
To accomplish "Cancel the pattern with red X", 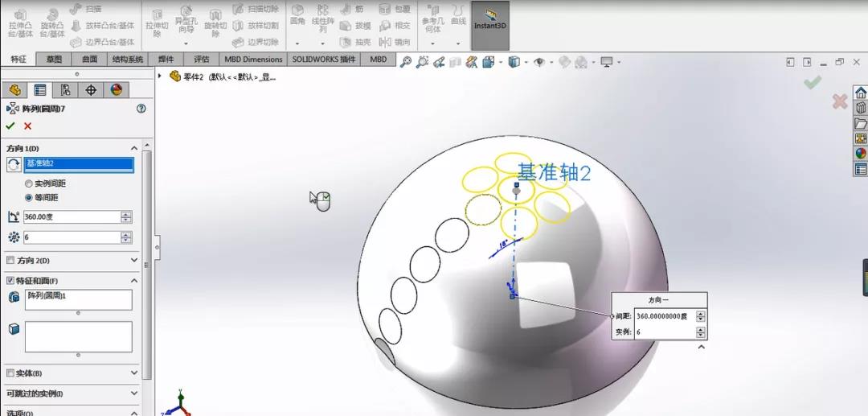I will tap(27, 126).
